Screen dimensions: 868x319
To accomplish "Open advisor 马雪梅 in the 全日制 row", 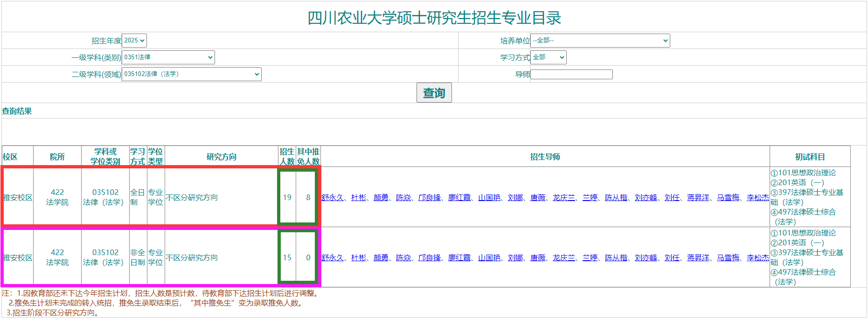I will point(728,198).
